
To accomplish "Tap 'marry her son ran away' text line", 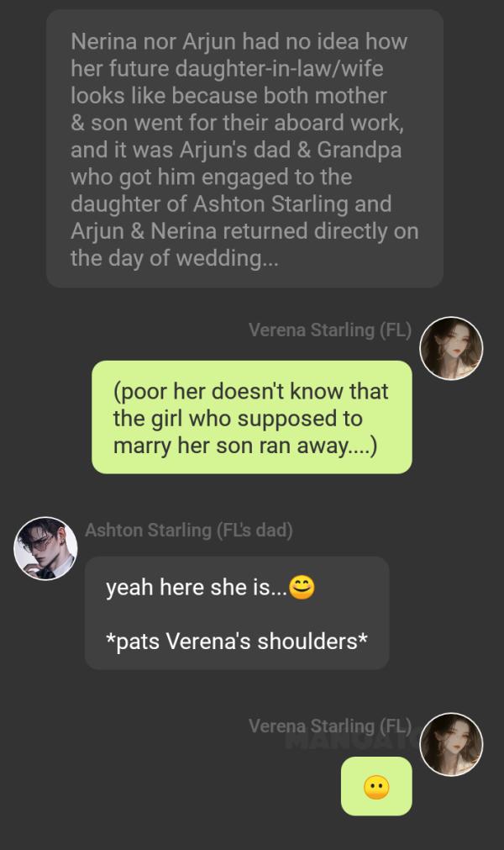I will (244, 446).
